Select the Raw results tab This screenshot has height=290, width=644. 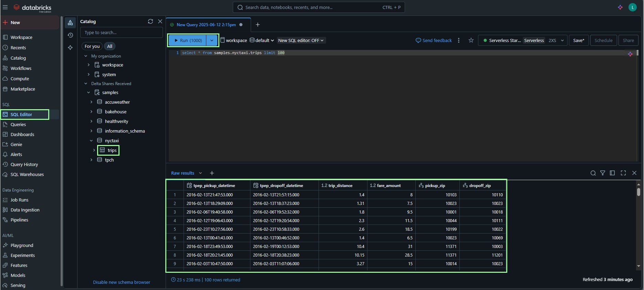point(183,173)
